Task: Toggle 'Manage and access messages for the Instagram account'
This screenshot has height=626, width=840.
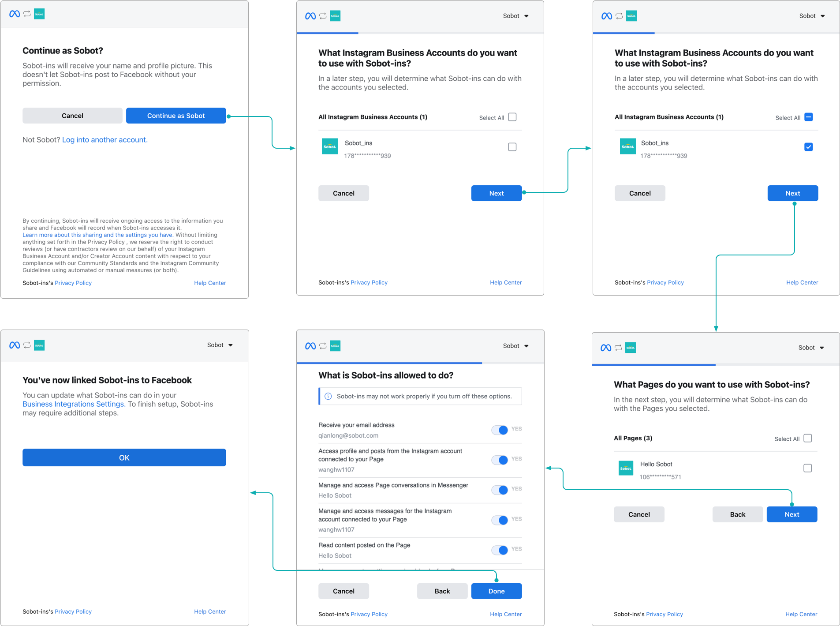Action: point(500,520)
